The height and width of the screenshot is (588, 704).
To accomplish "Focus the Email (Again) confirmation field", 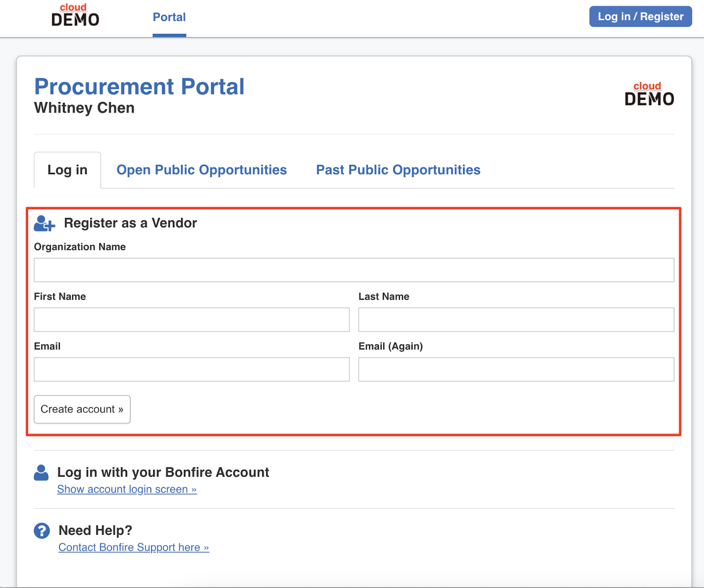I will pyautogui.click(x=516, y=369).
